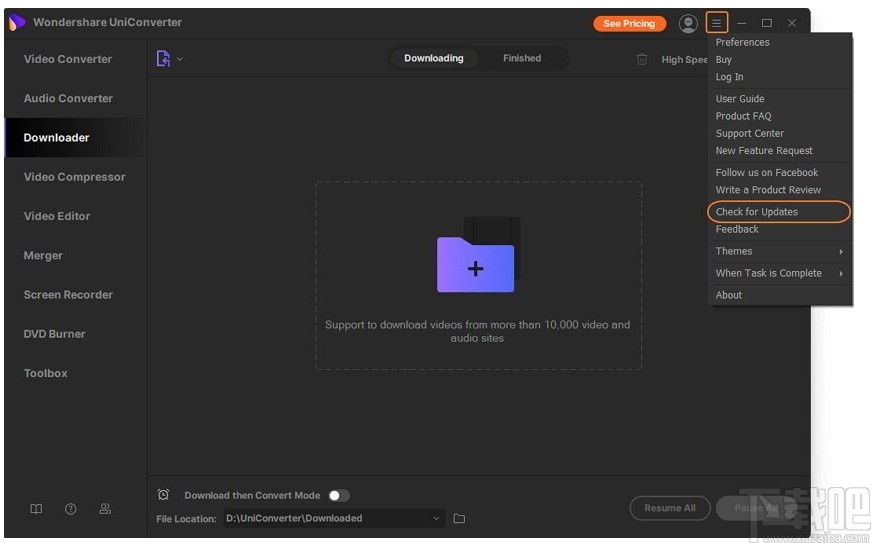
Task: Open the Toolbox section
Action: (46, 373)
